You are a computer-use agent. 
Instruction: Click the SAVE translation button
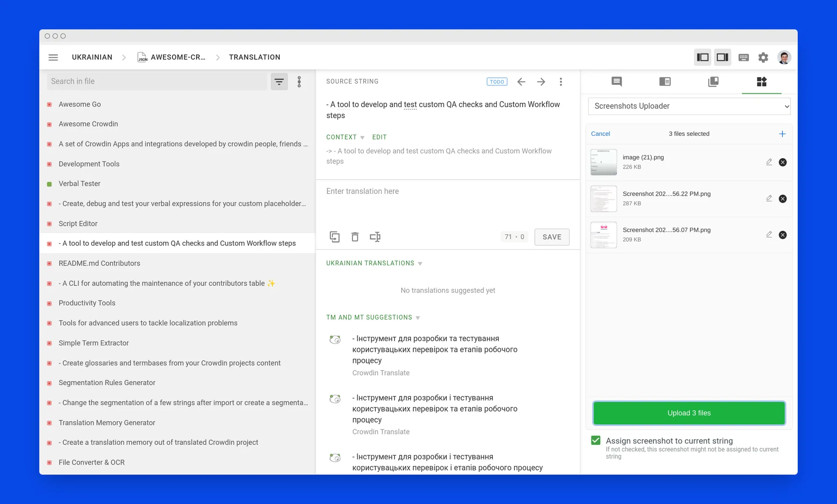552,237
